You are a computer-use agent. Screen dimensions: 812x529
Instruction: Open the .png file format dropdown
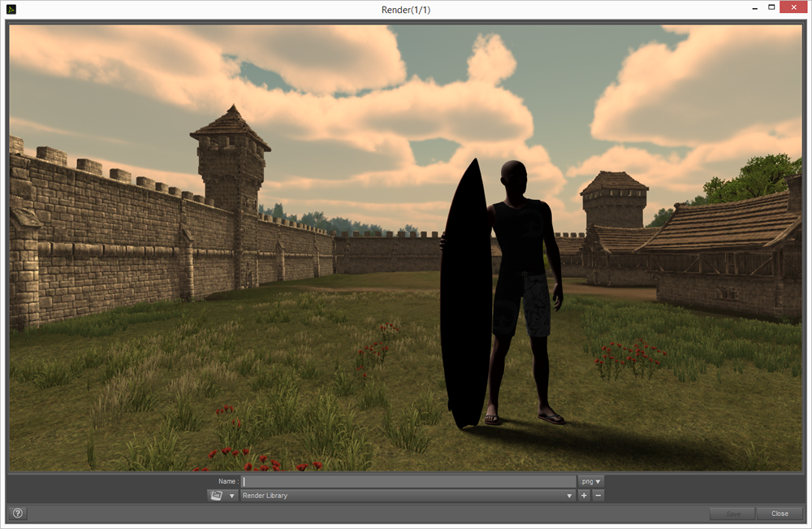pos(590,481)
